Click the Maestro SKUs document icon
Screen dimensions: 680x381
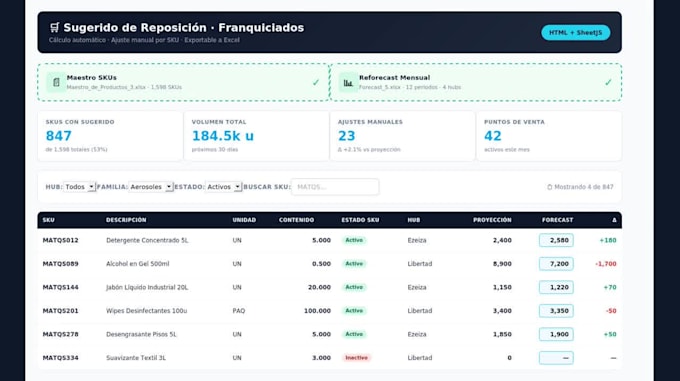click(x=56, y=82)
